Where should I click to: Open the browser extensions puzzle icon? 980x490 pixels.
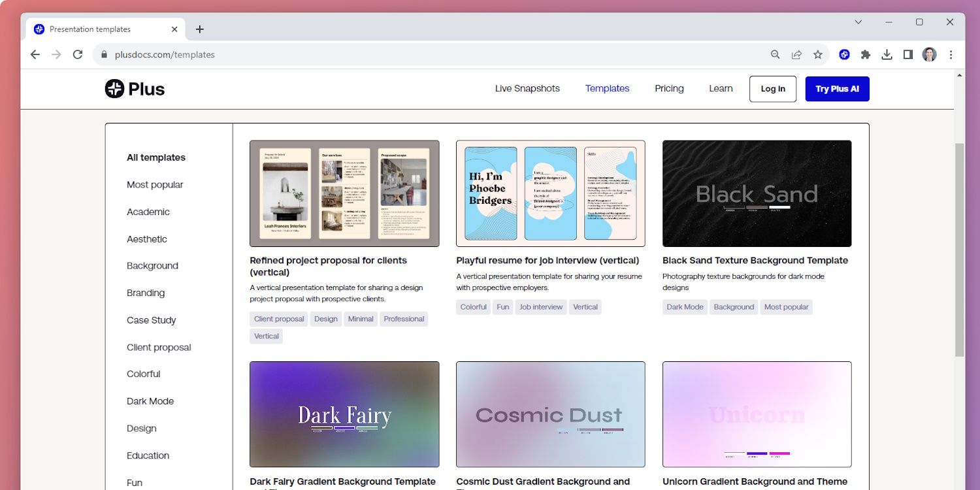[866, 55]
